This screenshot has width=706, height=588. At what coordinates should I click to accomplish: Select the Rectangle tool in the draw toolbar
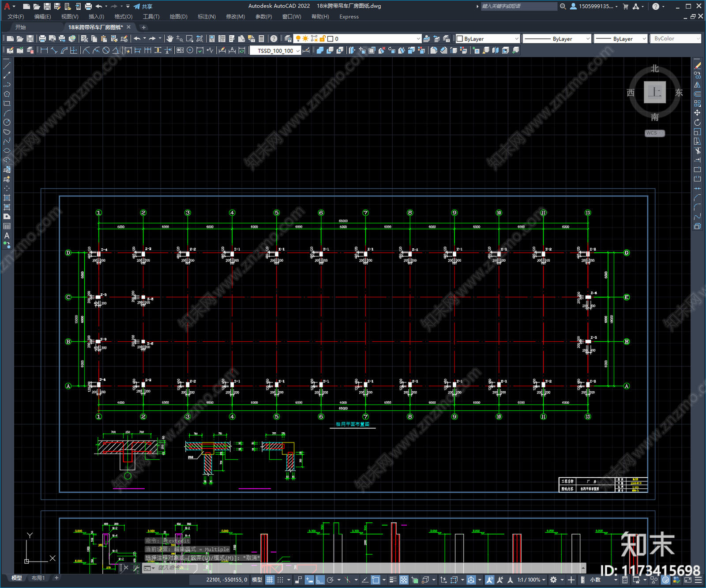7,104
